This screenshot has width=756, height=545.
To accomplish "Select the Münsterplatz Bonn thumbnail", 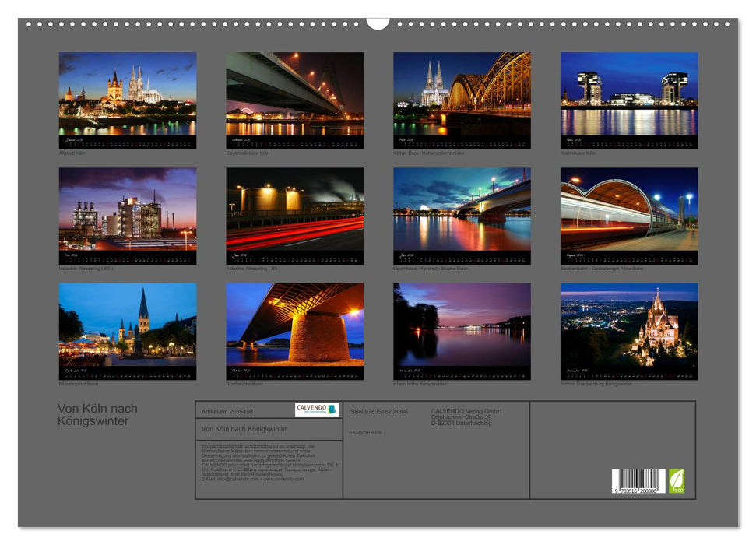I will pyautogui.click(x=128, y=325).
